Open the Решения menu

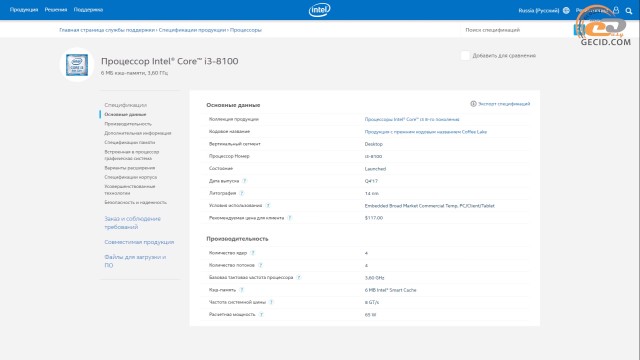point(56,9)
